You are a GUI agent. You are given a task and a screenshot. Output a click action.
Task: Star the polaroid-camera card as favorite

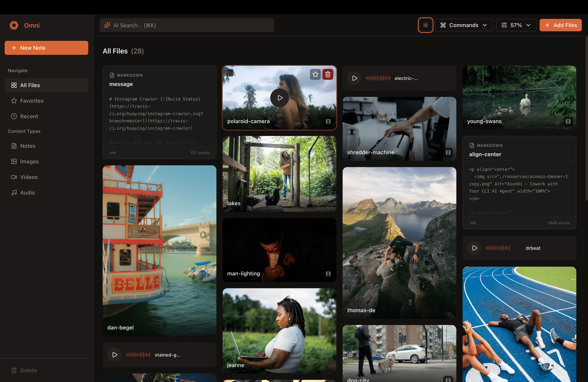tap(315, 74)
